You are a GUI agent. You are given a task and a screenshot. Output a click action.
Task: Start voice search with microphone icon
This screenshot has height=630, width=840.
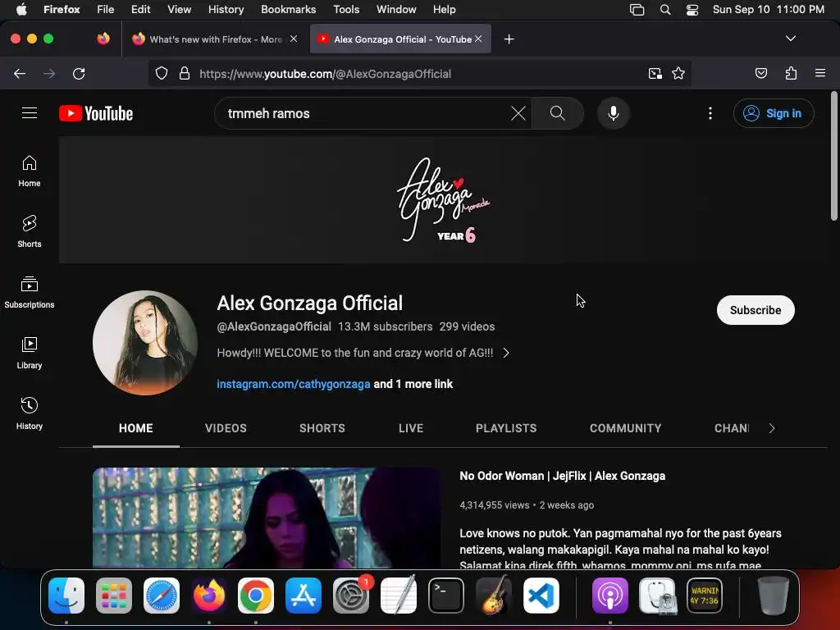point(614,113)
